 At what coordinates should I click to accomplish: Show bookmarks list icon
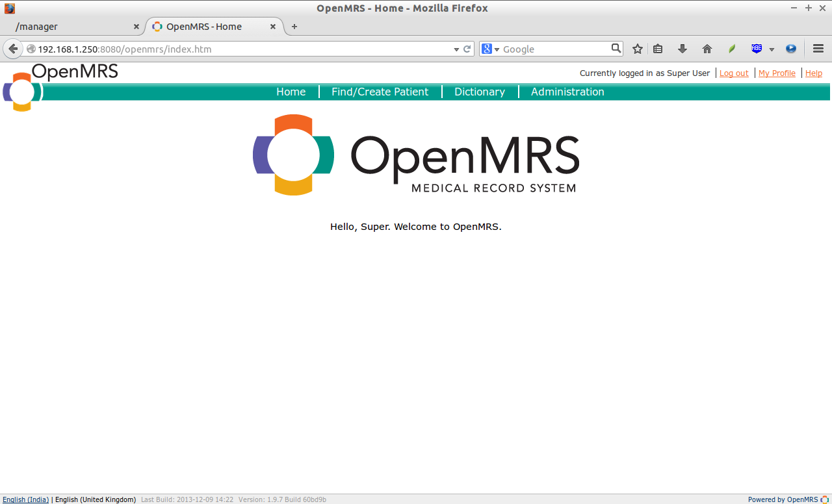pos(658,49)
